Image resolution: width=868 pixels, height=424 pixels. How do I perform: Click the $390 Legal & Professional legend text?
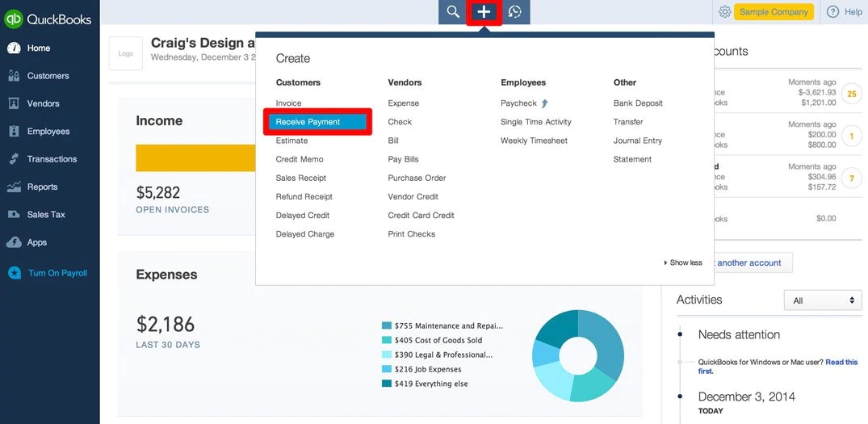pos(443,355)
